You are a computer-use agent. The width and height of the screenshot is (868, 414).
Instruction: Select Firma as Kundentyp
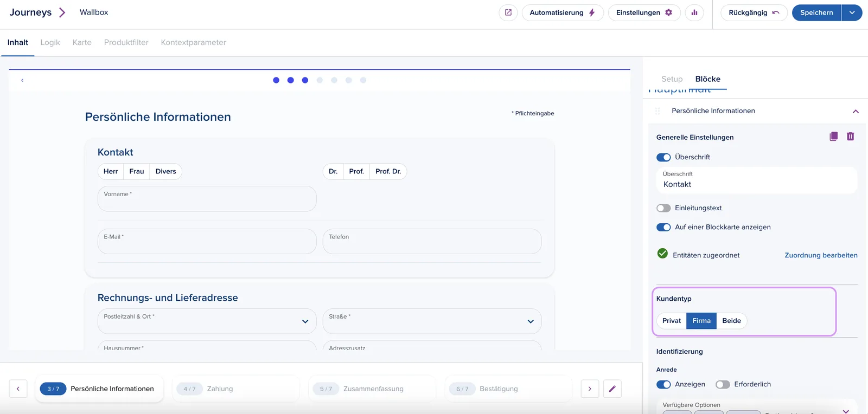(701, 321)
